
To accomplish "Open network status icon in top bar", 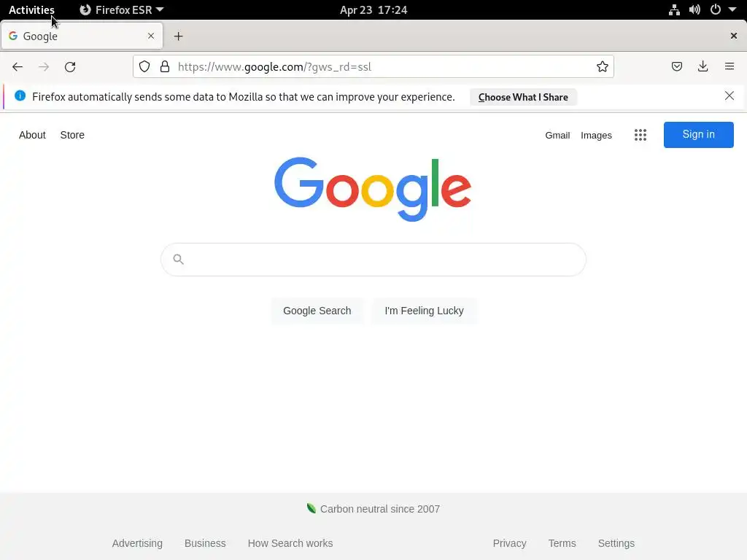I will click(x=674, y=10).
